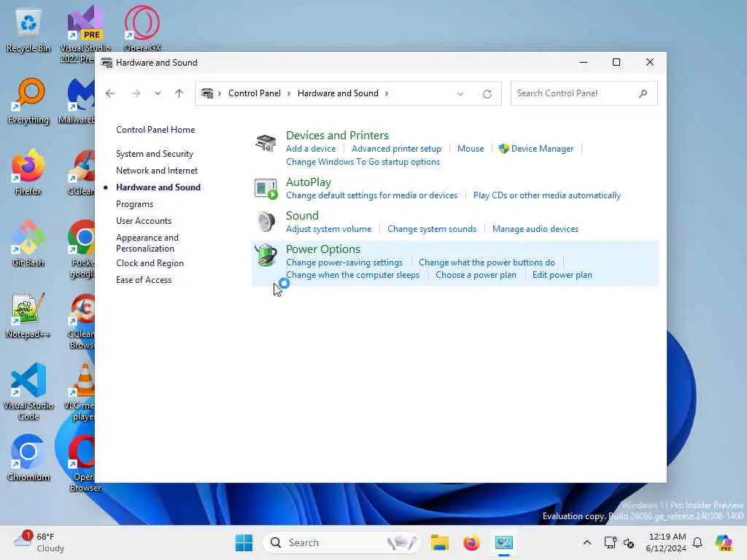
Task: Open Git Bash desktop shortcut
Action: tap(28, 244)
